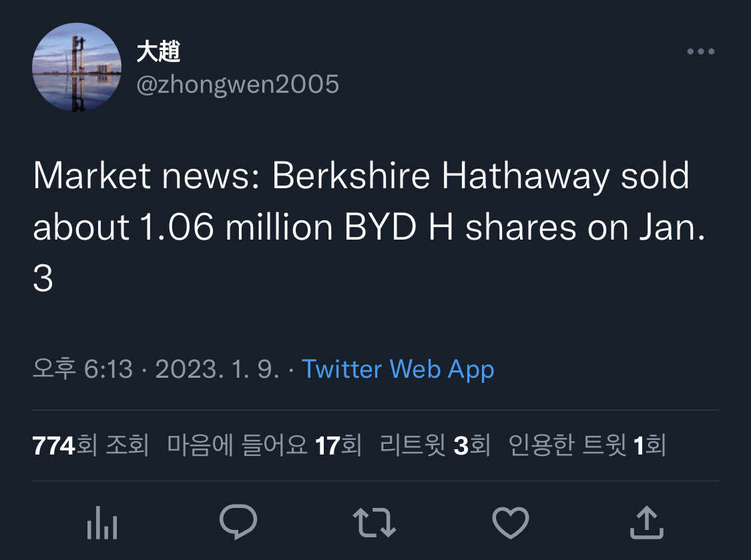Open the 大趙 profile avatar picture

point(77,67)
